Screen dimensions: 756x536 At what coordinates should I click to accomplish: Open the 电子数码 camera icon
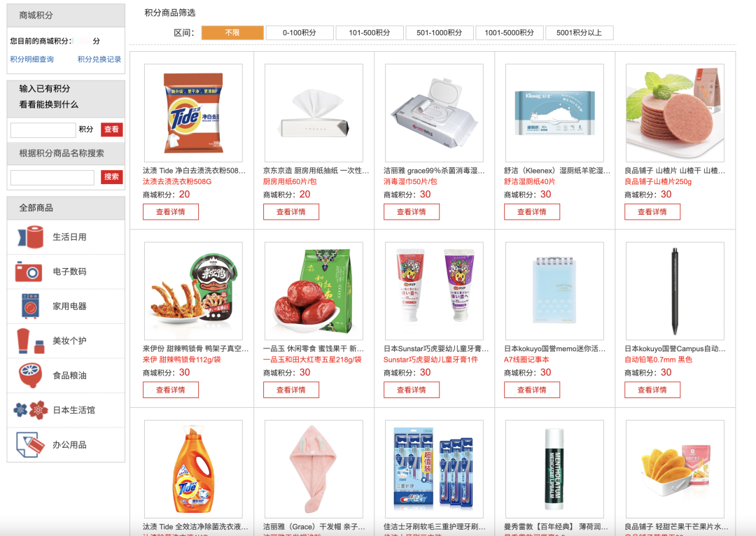[29, 271]
